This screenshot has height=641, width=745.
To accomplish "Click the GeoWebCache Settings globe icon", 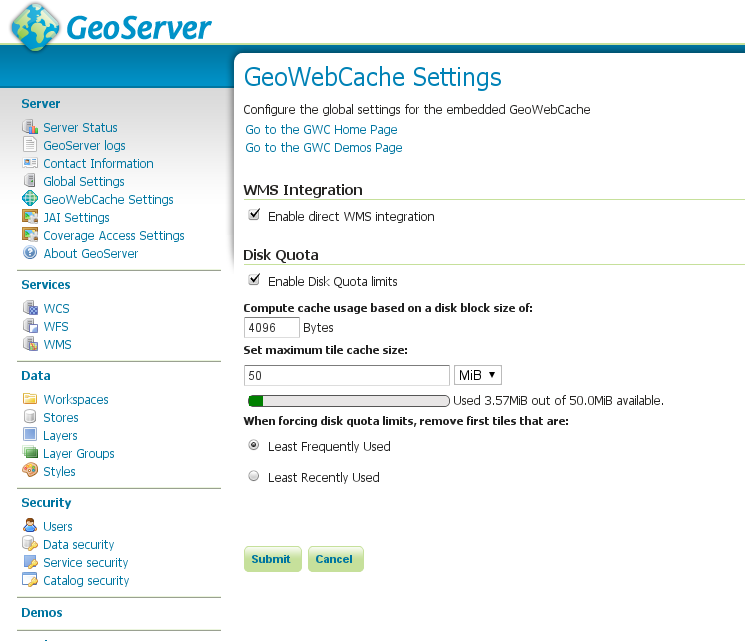I will (x=30, y=198).
